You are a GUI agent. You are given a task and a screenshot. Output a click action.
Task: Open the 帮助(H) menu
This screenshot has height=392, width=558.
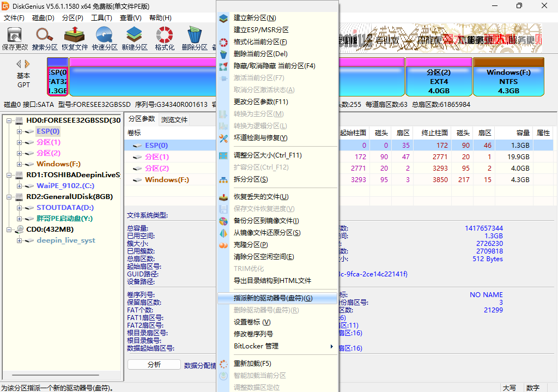coord(160,18)
